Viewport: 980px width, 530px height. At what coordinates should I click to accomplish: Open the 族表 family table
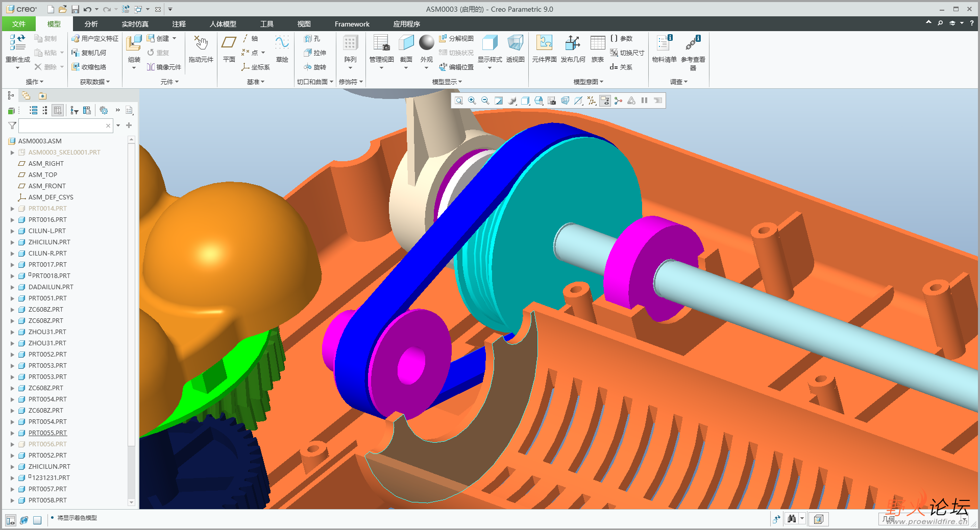(x=597, y=43)
